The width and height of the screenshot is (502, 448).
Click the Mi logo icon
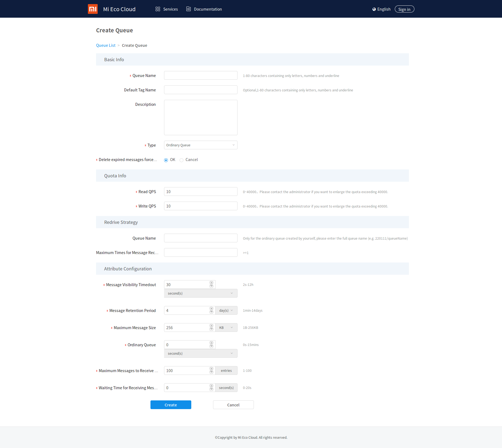[93, 9]
